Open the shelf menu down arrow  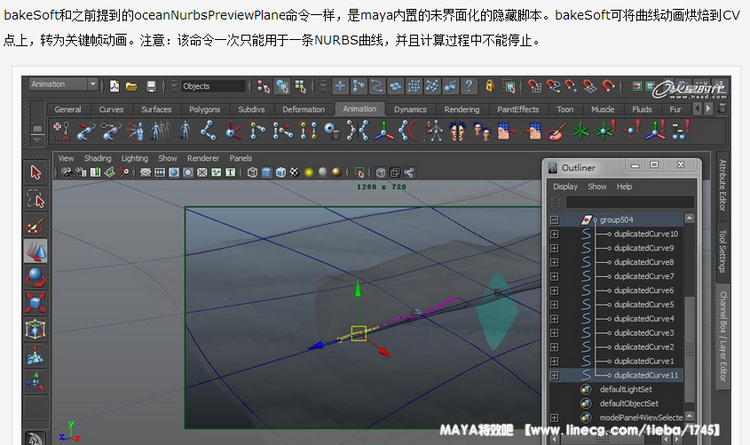pos(37,141)
